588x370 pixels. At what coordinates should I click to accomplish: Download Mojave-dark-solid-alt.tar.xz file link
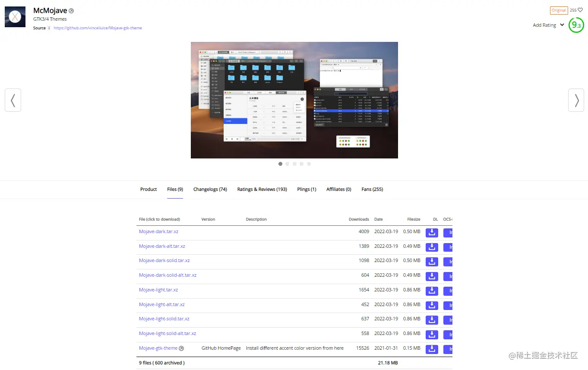168,275
